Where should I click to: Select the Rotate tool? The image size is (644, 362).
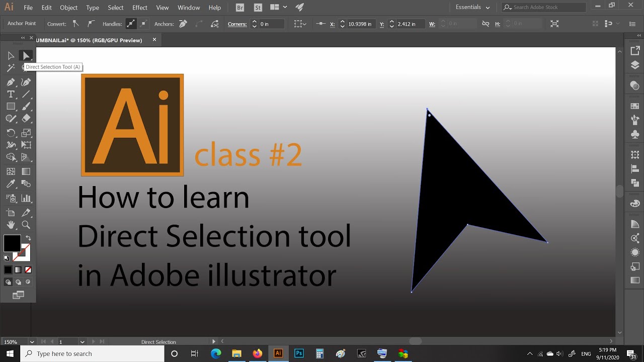coord(11,133)
